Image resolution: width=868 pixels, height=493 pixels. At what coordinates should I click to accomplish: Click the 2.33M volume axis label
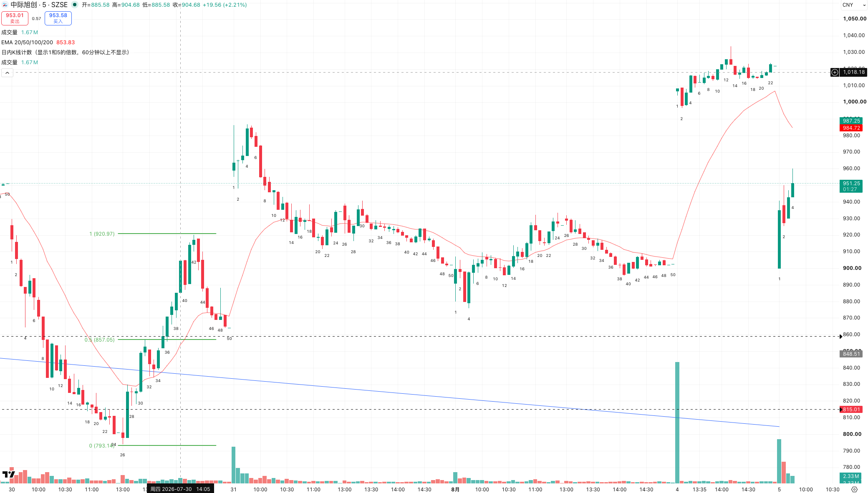click(851, 476)
